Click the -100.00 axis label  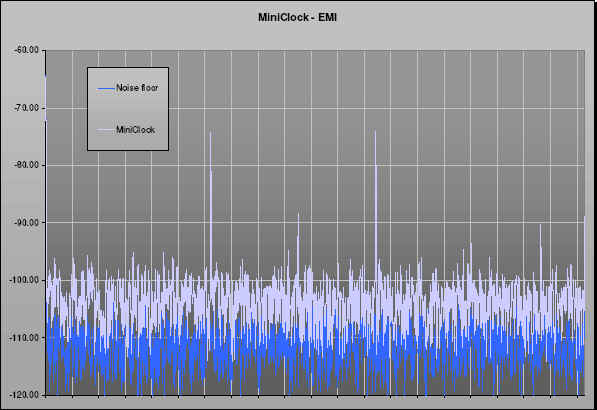click(x=24, y=280)
